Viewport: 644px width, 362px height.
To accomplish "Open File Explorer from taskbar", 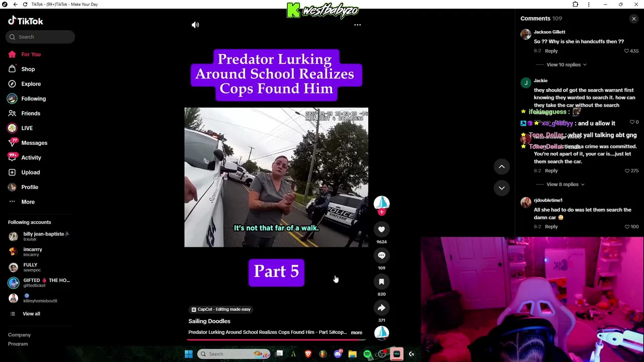I will (x=352, y=354).
